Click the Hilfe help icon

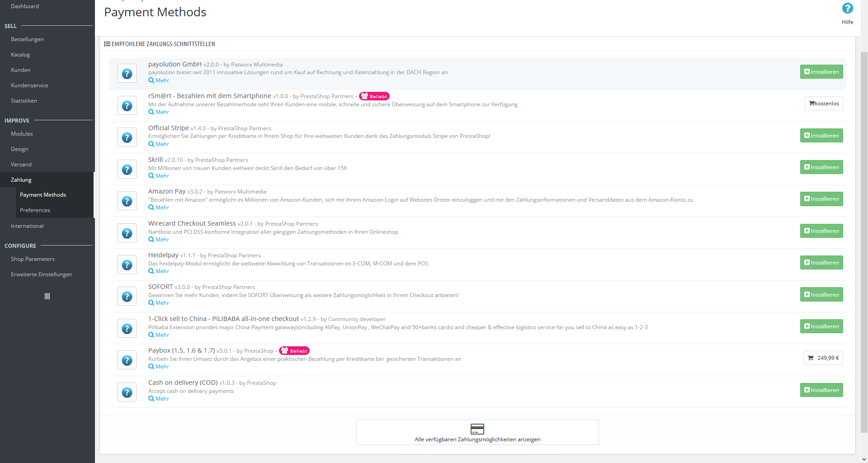point(847,9)
